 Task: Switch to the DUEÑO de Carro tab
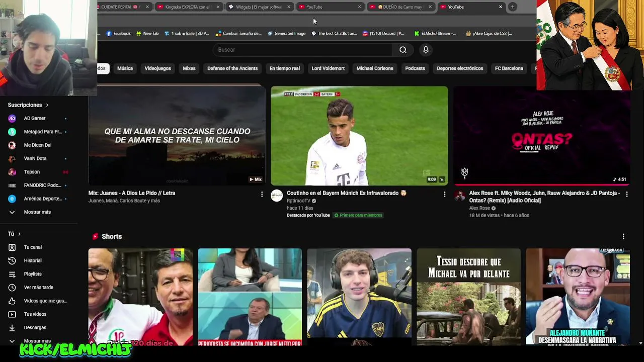400,7
